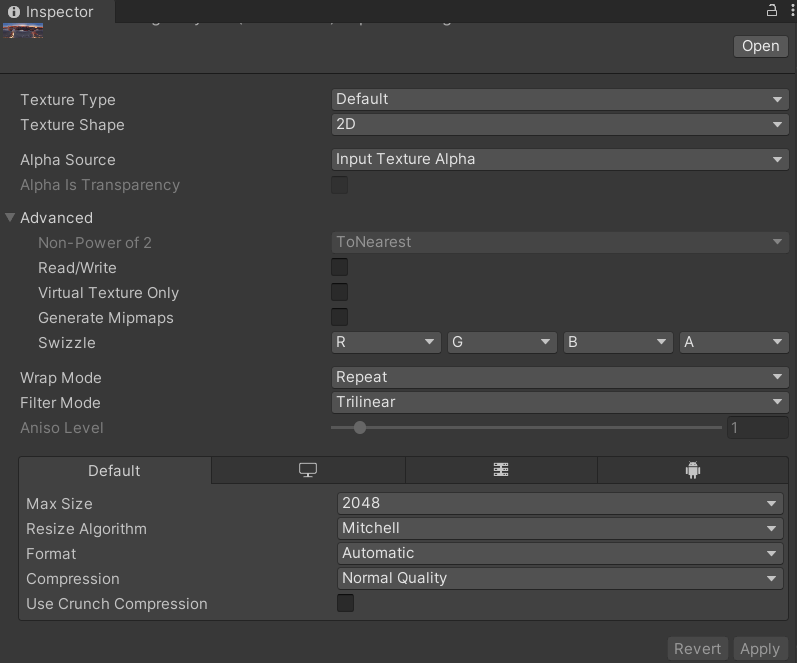Click the Max Size label
Screen dimensions: 797x663
pos(59,504)
